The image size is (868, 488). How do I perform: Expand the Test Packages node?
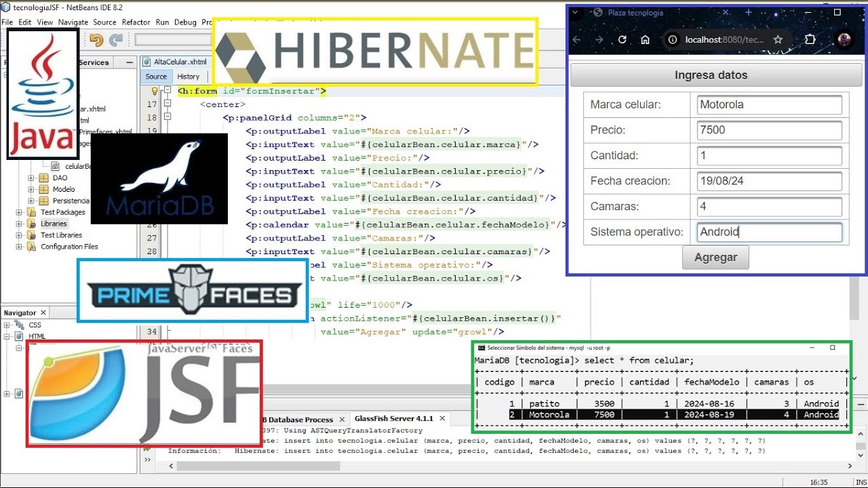pyautogui.click(x=20, y=212)
